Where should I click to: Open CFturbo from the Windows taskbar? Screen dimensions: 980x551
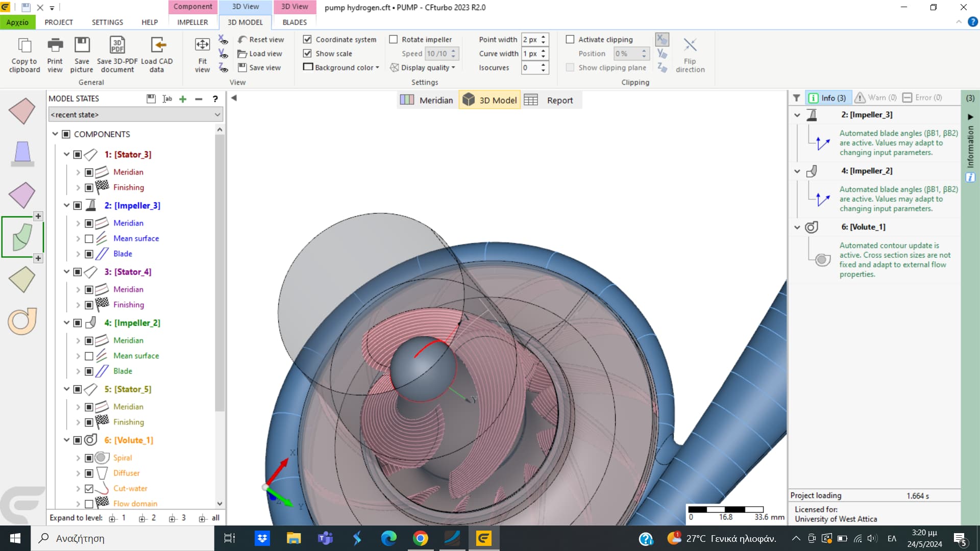tap(483, 538)
